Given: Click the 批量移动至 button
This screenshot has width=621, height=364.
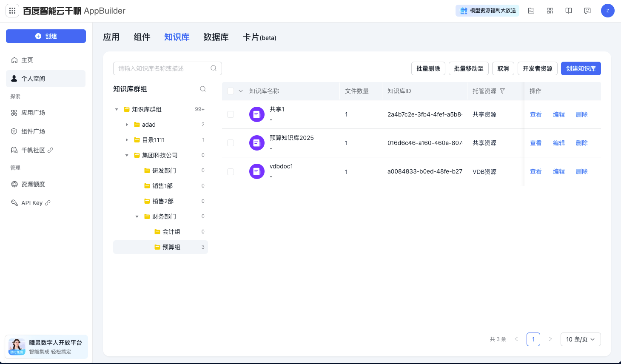Looking at the screenshot, I should point(469,68).
